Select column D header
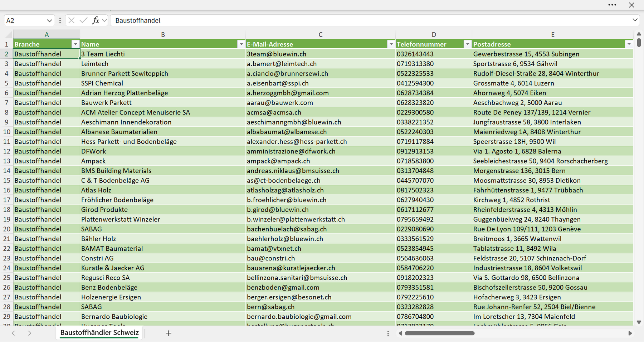Image resolution: width=644 pixels, height=342 pixels. point(434,34)
